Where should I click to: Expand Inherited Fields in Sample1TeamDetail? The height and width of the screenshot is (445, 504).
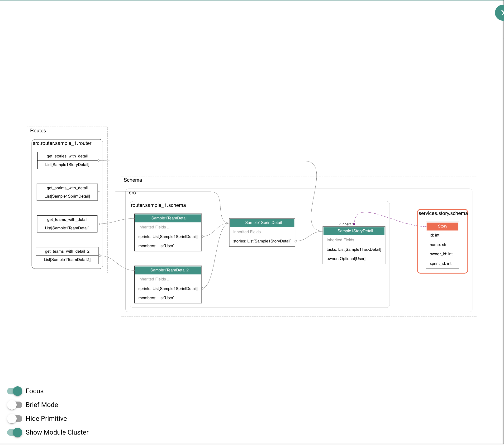coord(154,227)
